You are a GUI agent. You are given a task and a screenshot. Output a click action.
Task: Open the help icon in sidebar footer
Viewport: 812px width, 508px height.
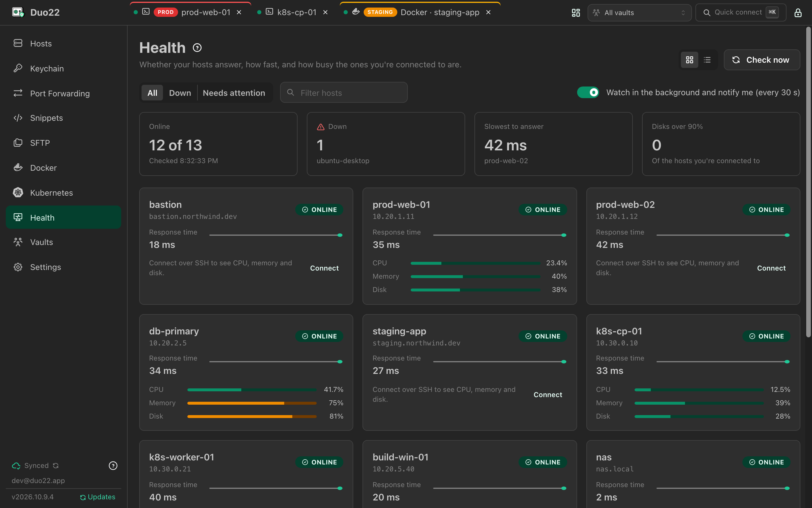tap(113, 466)
